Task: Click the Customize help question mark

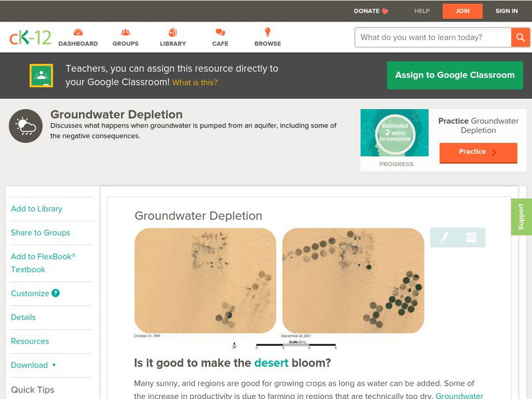Action: pos(55,293)
